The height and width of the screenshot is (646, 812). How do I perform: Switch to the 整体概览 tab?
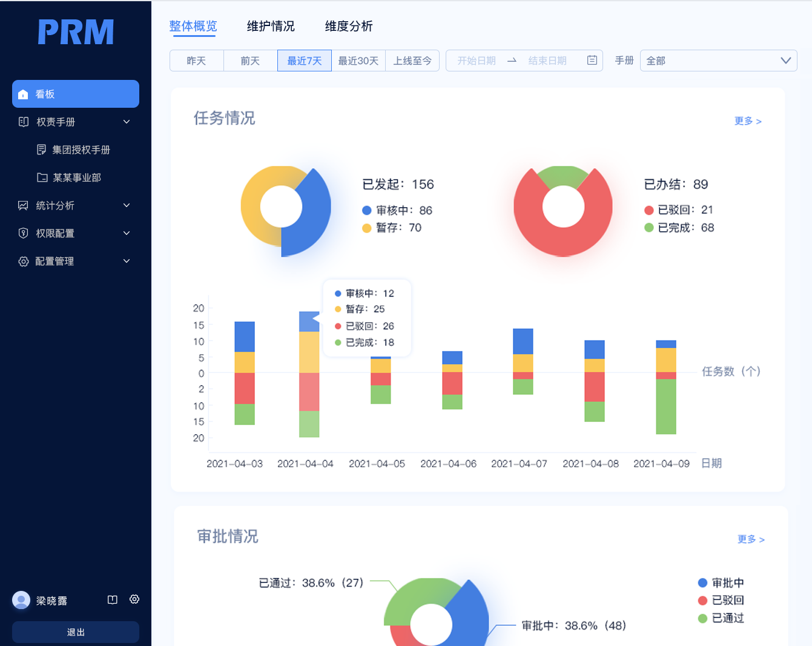coord(193,26)
